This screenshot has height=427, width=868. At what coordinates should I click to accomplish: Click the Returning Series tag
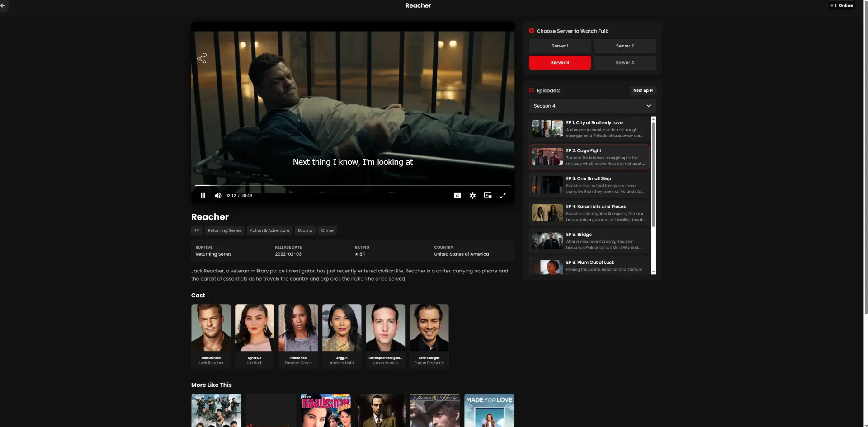point(224,230)
